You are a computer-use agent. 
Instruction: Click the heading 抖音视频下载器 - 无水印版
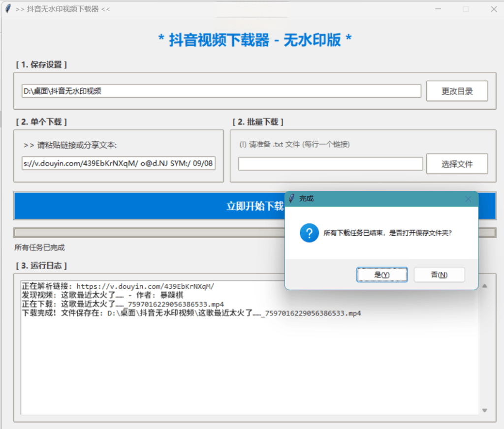255,40
